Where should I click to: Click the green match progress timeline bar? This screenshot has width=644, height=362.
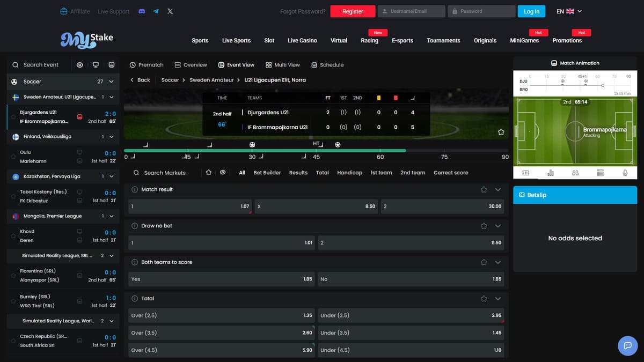coord(265,151)
